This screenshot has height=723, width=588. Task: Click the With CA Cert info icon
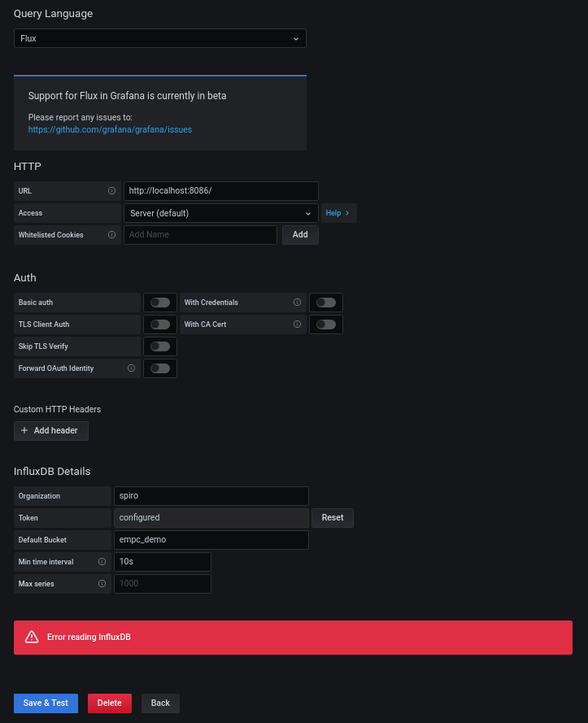point(297,324)
